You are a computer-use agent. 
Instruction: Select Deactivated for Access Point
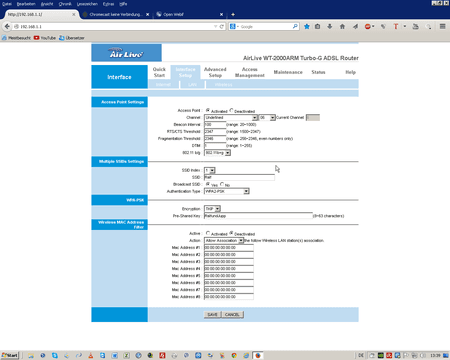pos(231,110)
